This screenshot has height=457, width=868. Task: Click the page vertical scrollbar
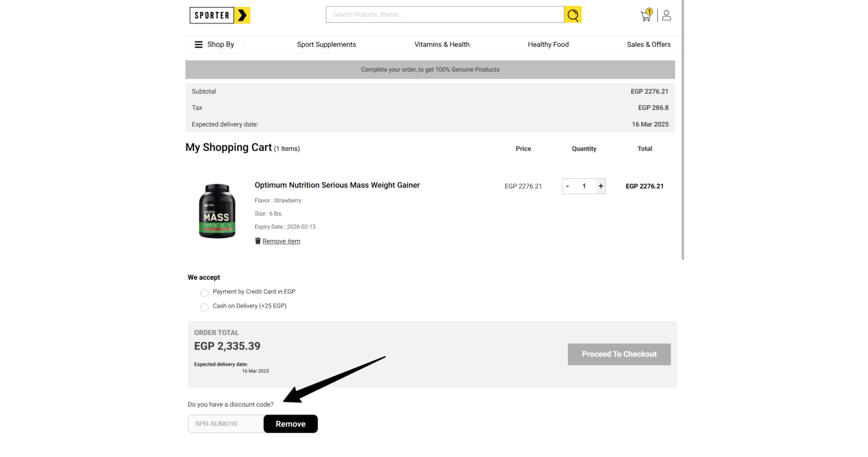click(683, 129)
